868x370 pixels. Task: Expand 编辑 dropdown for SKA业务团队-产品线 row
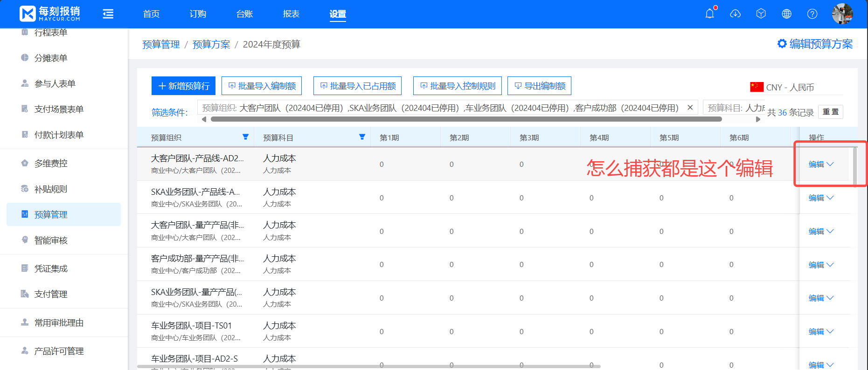pyautogui.click(x=830, y=198)
